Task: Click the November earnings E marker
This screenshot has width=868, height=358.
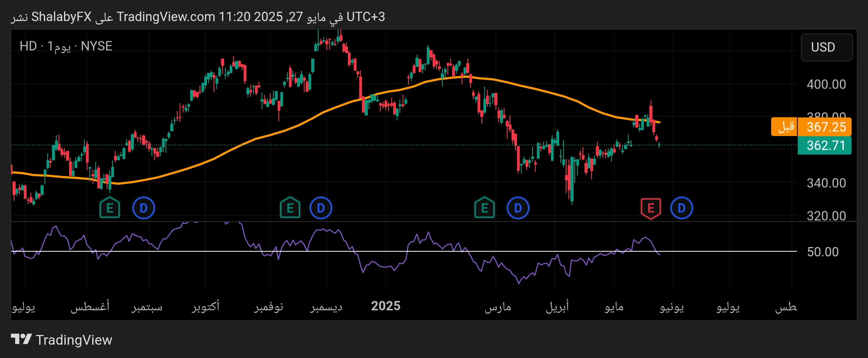Action: (x=290, y=208)
